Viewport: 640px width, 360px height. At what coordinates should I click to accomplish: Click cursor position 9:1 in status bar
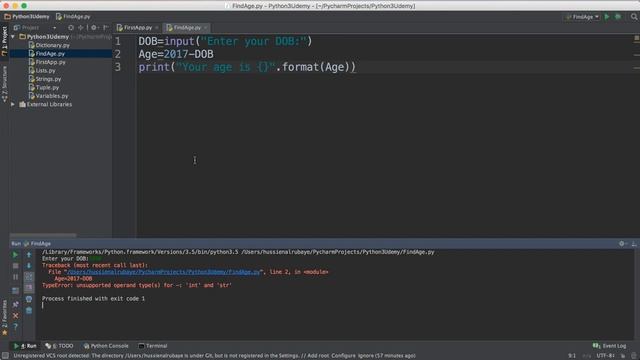[572, 356]
